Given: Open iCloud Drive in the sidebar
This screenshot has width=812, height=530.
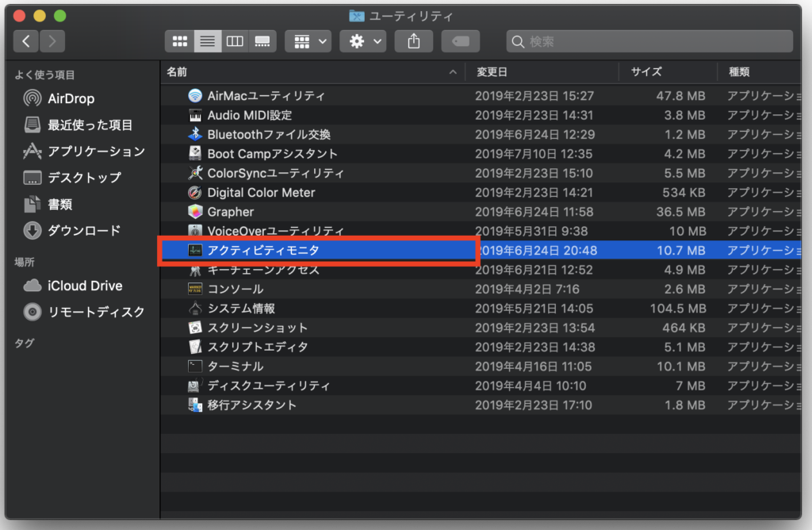Looking at the screenshot, I should pos(73,286).
